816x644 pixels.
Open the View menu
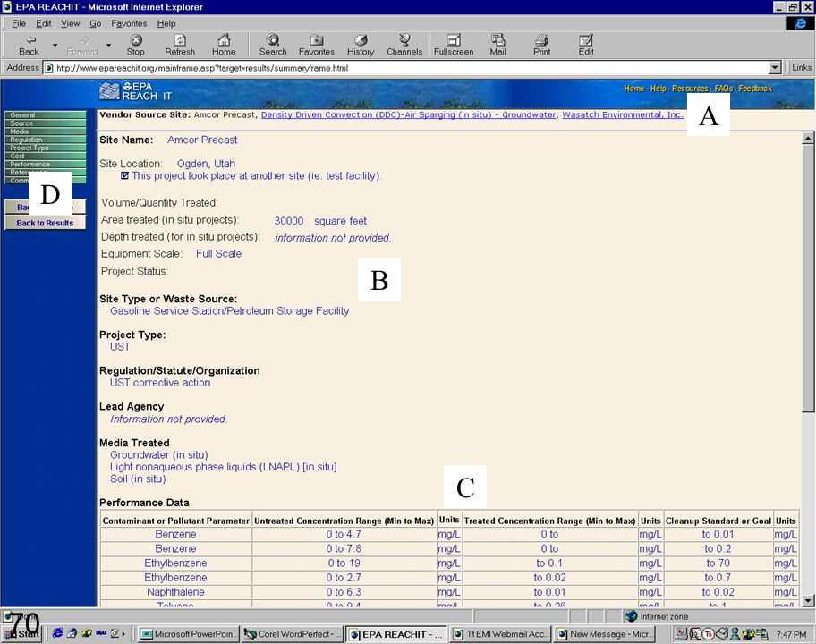pos(71,23)
